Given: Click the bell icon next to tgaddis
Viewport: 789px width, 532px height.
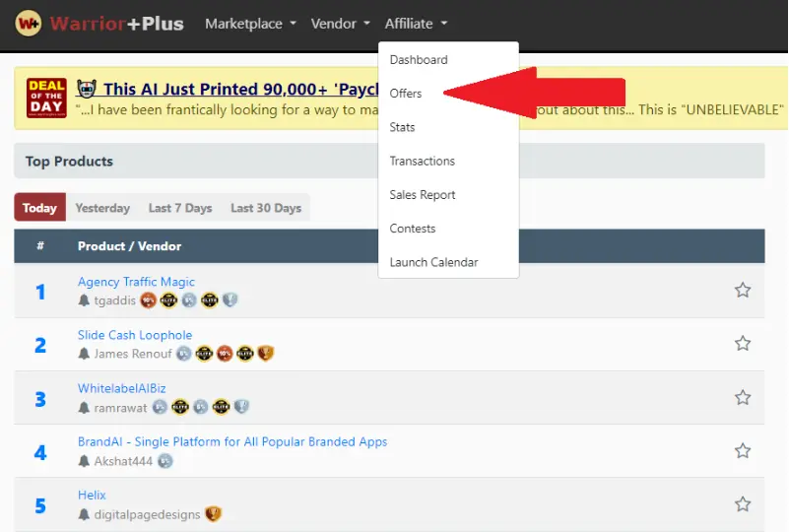Looking at the screenshot, I should [x=84, y=300].
